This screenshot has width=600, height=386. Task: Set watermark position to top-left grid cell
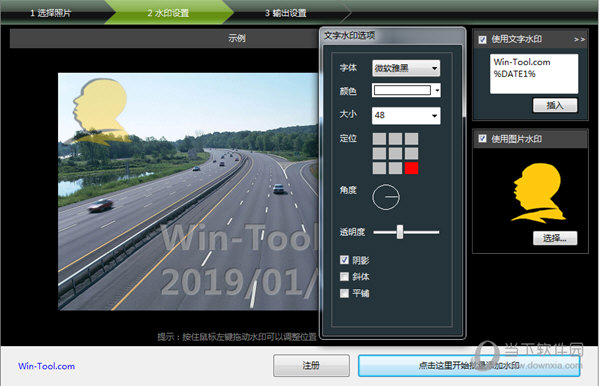(379, 138)
